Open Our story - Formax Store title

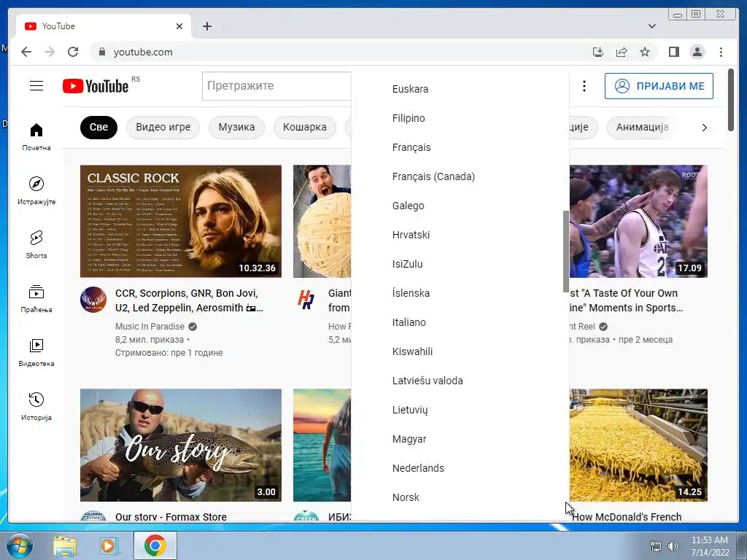click(171, 517)
